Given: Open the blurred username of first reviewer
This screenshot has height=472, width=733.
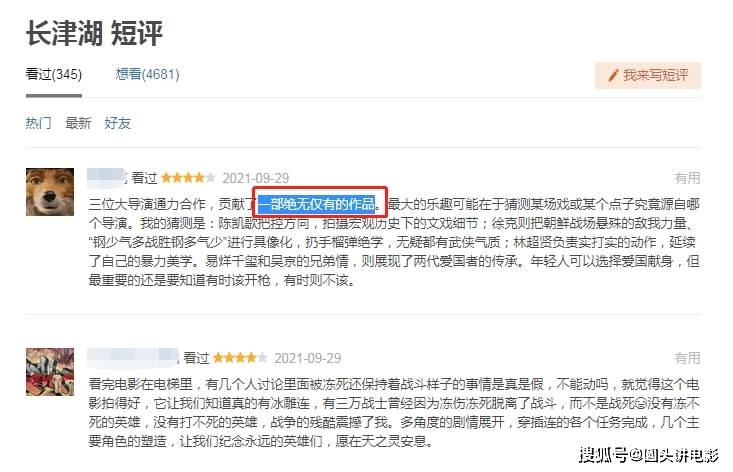Looking at the screenshot, I should pos(107,177).
